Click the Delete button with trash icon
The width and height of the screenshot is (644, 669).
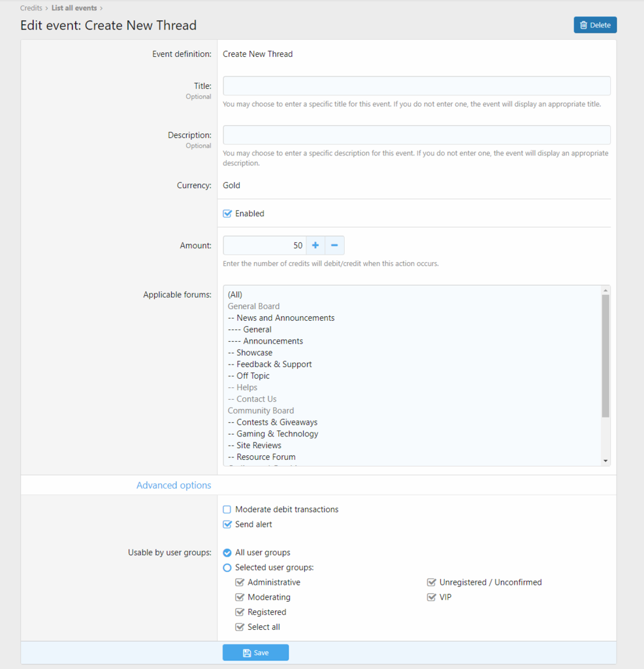click(x=594, y=25)
